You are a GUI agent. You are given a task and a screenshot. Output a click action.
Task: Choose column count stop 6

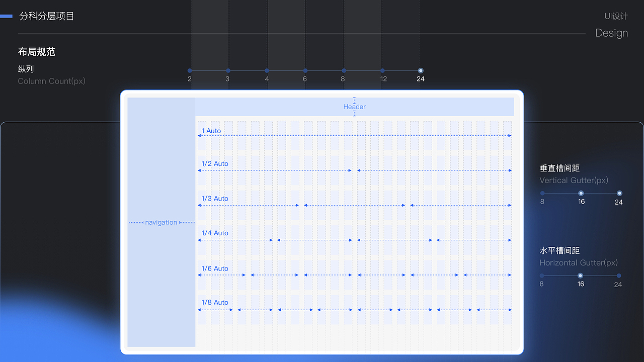tap(305, 71)
